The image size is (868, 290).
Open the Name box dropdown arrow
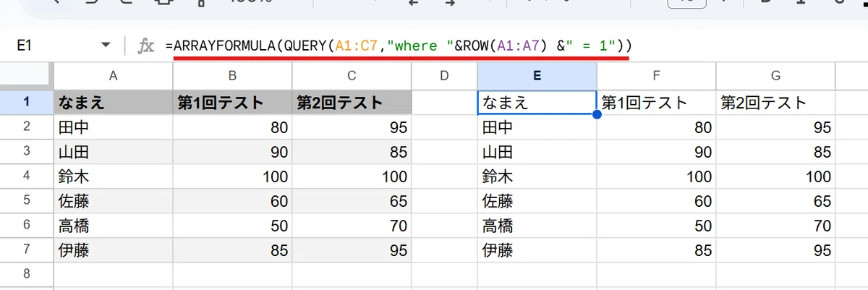(107, 46)
